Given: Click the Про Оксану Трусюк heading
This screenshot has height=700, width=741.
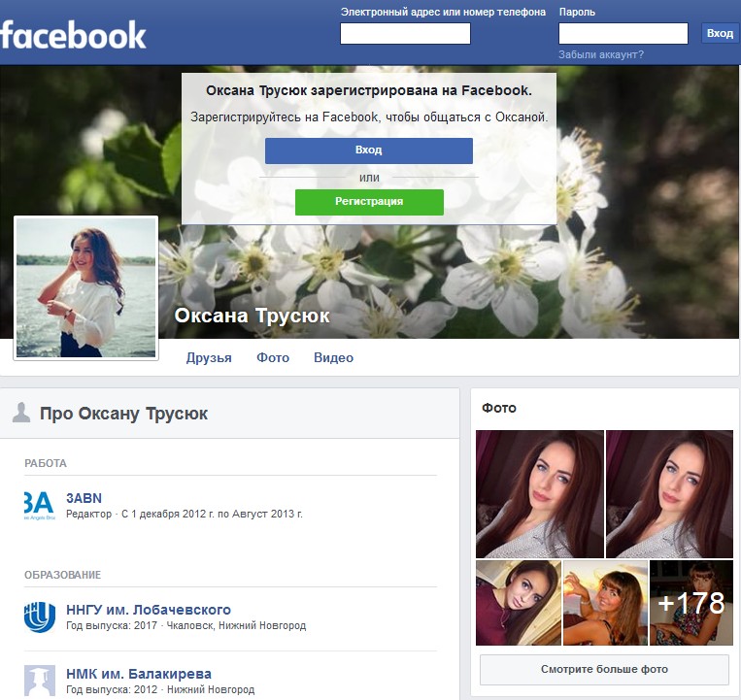Looking at the screenshot, I should click(x=123, y=414).
